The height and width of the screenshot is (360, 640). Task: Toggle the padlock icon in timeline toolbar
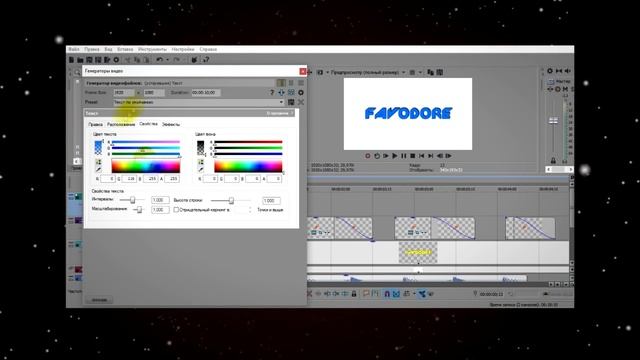354,293
